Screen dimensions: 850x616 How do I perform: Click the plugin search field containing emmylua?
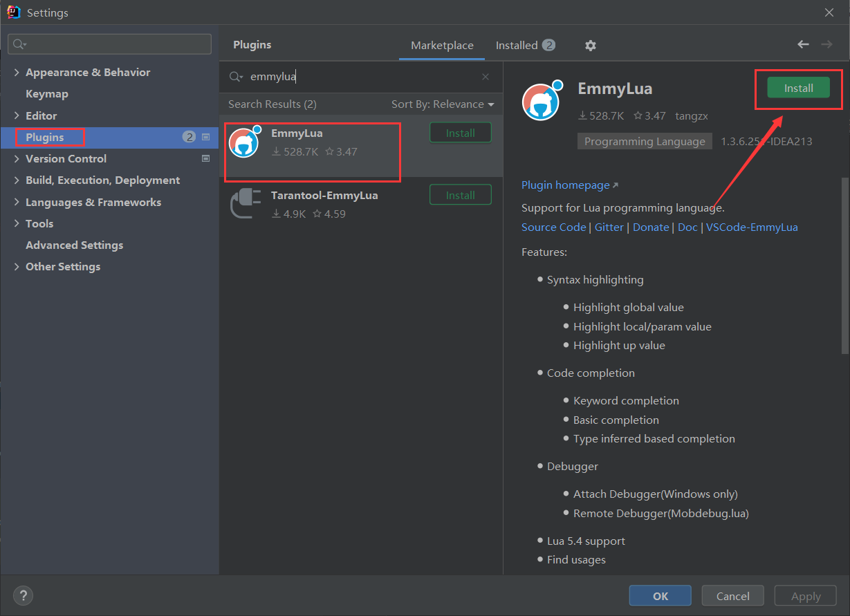(x=361, y=77)
